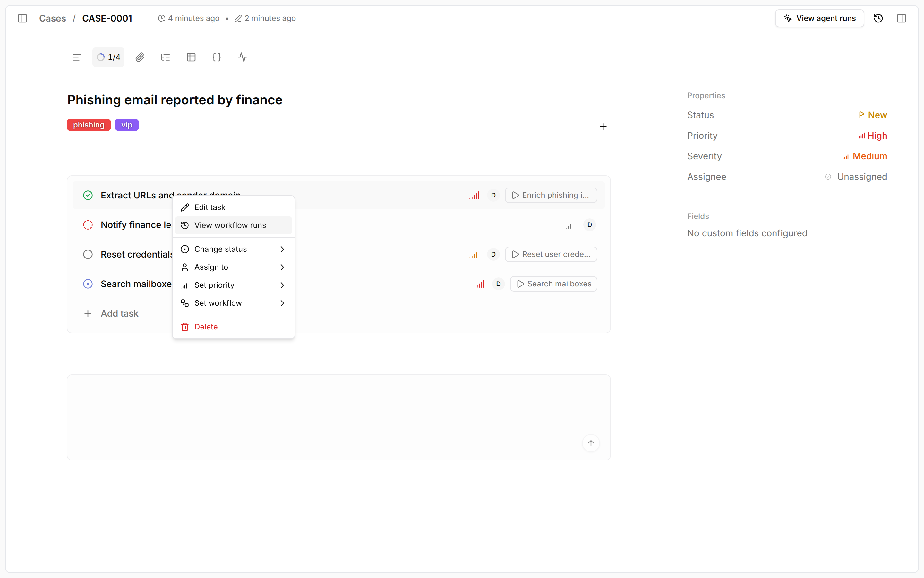Open the description lines tab icon

[x=77, y=57]
